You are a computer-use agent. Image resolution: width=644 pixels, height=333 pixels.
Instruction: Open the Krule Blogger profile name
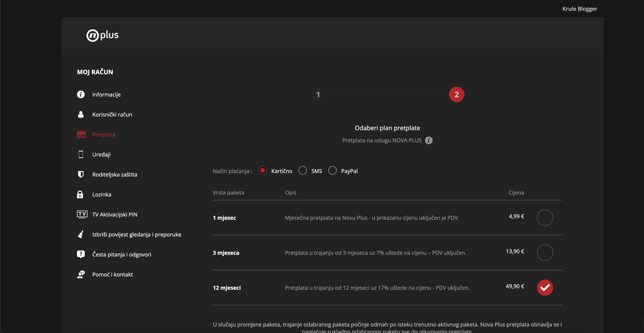(580, 9)
